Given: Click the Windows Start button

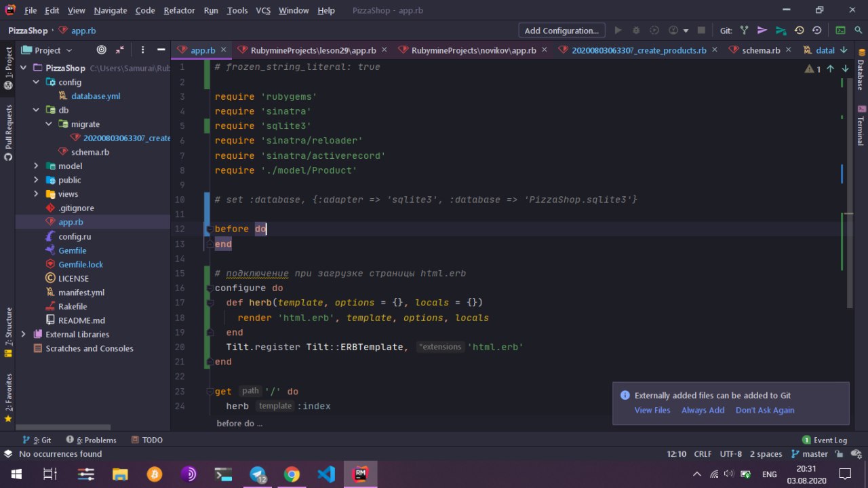Looking at the screenshot, I should 16,474.
